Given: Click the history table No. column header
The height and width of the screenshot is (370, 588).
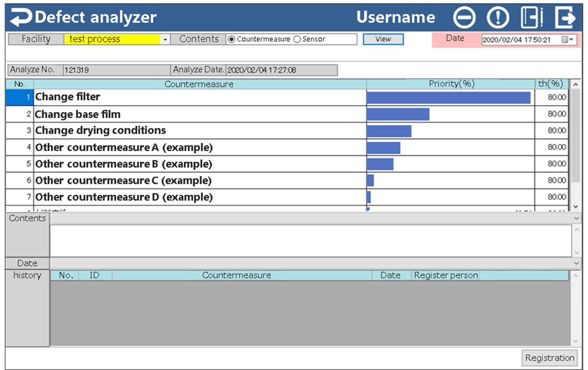Looking at the screenshot, I should pos(65,275).
